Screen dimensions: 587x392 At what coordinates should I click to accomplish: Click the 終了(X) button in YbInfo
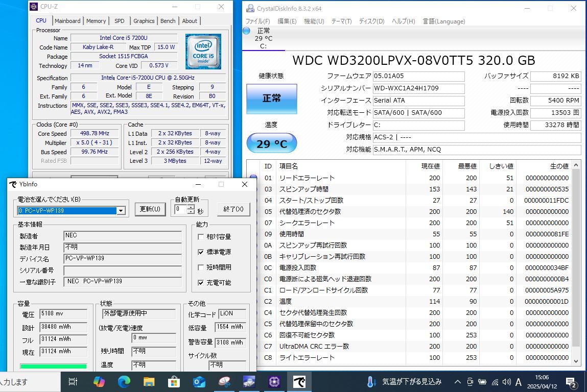click(233, 209)
